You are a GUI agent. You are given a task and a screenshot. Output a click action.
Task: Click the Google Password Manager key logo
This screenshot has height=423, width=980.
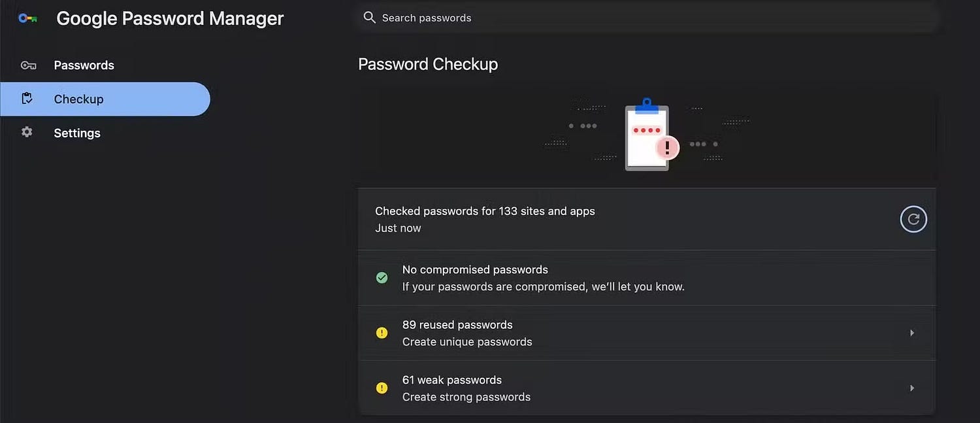(x=27, y=18)
